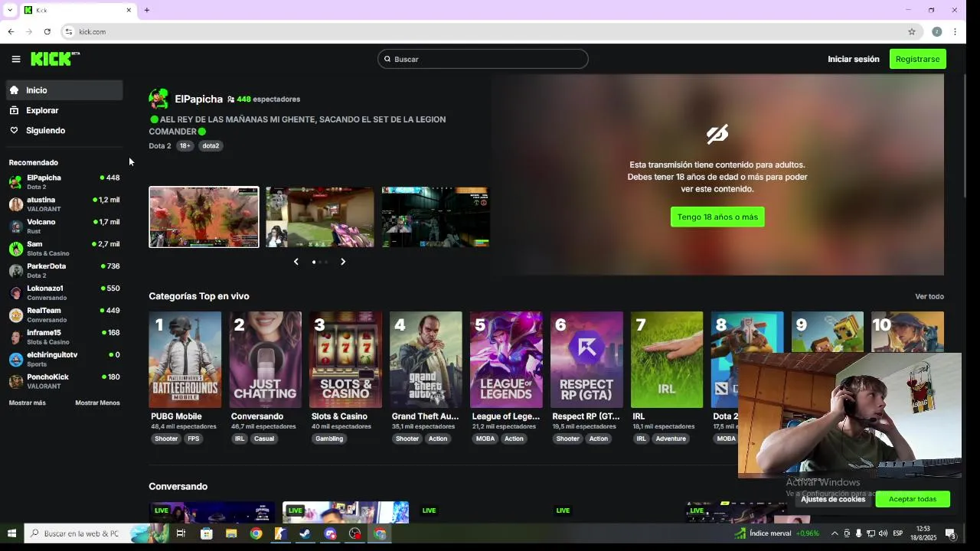Click Adventure tag under IRL

pos(671,439)
